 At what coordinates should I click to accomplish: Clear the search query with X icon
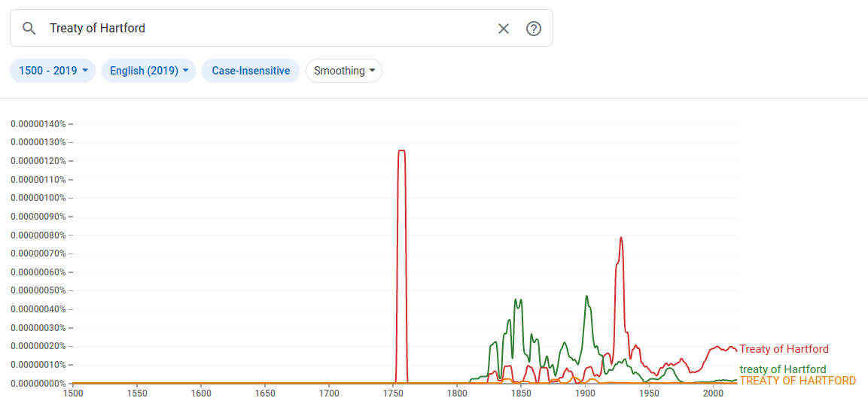[x=504, y=29]
